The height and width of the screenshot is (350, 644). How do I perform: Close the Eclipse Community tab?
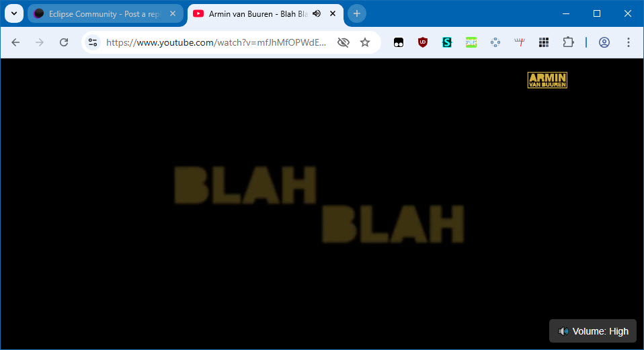(173, 13)
